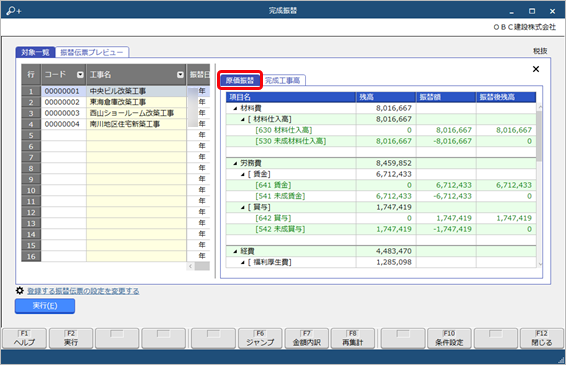566x365 pixels.
Task: Click F12 閉じる function key
Action: tap(541, 338)
